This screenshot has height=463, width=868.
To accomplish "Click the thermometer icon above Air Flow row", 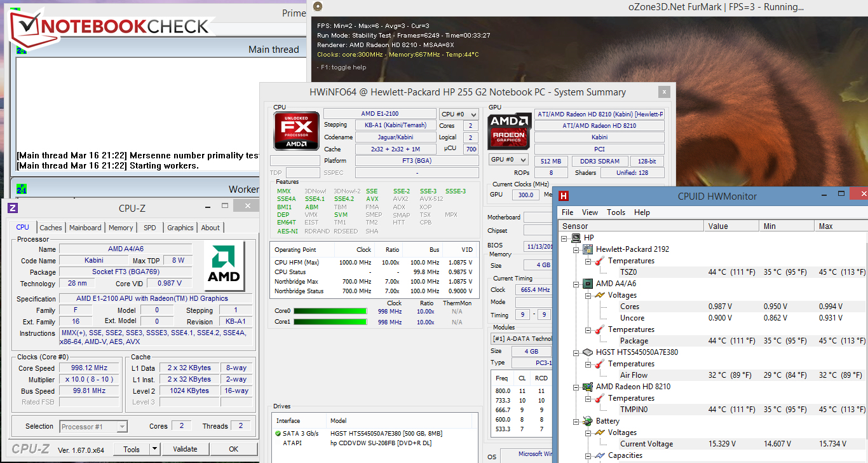I will (x=600, y=364).
